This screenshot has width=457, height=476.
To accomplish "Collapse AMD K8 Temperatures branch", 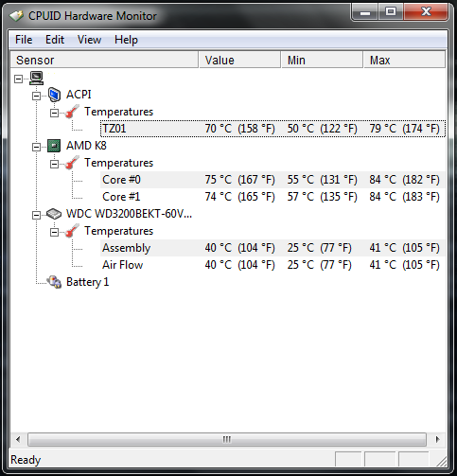I will coord(55,164).
